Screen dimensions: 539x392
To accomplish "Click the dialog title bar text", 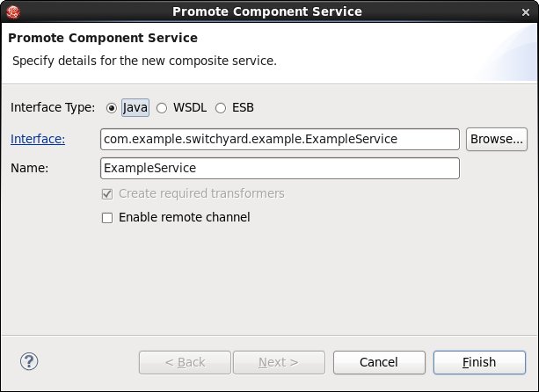I will click(x=267, y=11).
